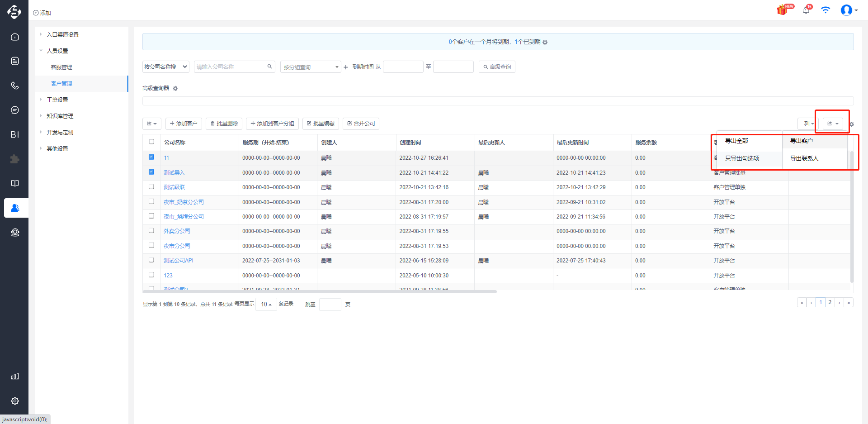The height and width of the screenshot is (424, 868).
Task: Open the phone call icon in sidebar
Action: tap(15, 86)
